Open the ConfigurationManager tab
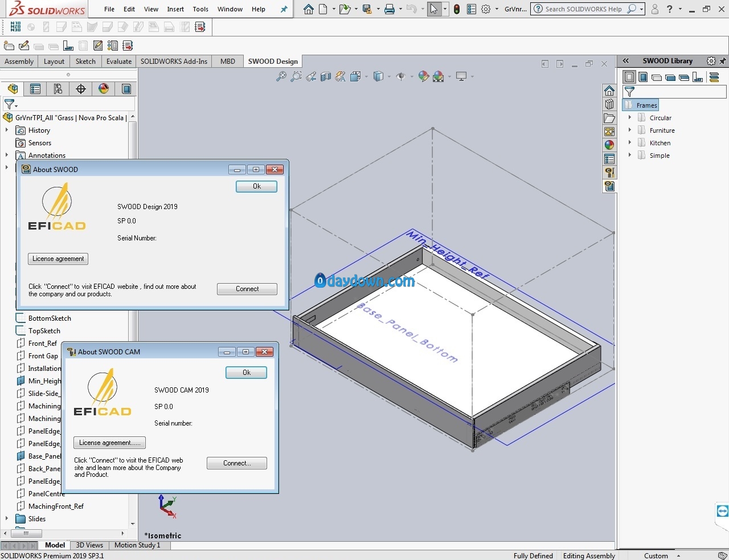The width and height of the screenshot is (729, 560). [58, 89]
